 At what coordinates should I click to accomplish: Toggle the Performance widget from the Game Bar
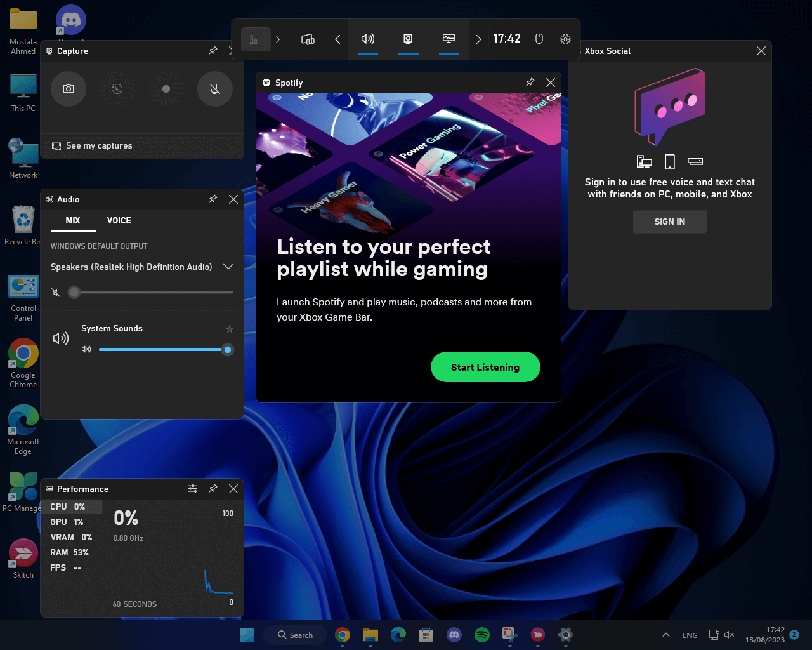point(449,39)
